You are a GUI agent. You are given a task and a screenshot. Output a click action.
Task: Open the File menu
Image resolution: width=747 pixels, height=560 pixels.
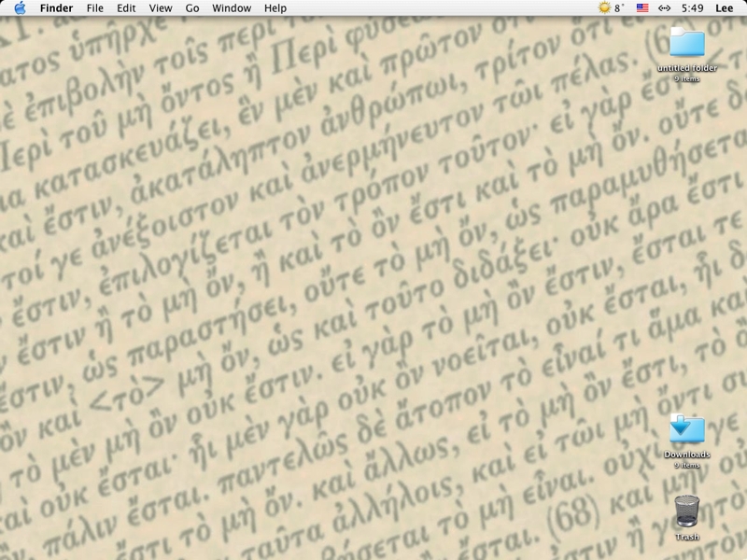point(95,8)
